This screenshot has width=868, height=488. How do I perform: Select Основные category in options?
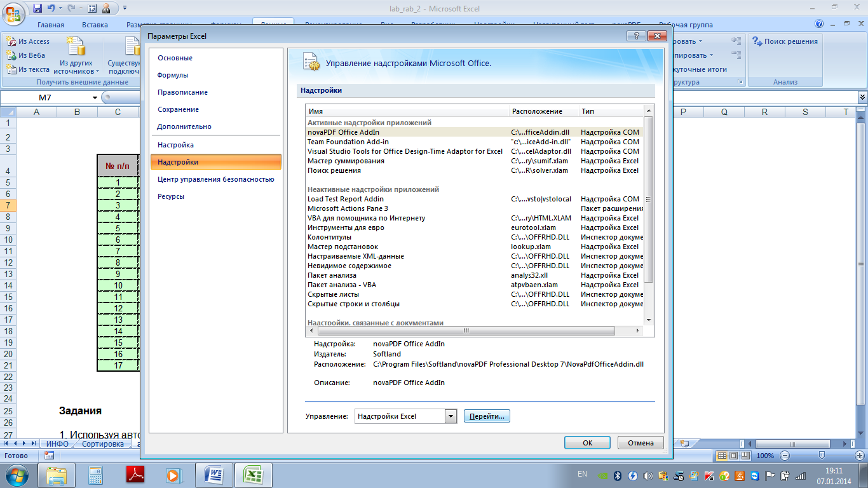(215, 58)
